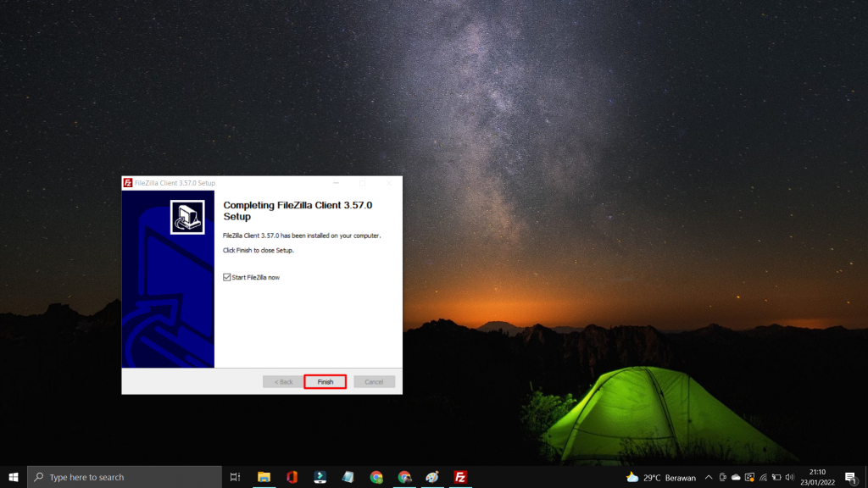Open the notifications Action Center
The image size is (868, 488).
[x=853, y=477]
